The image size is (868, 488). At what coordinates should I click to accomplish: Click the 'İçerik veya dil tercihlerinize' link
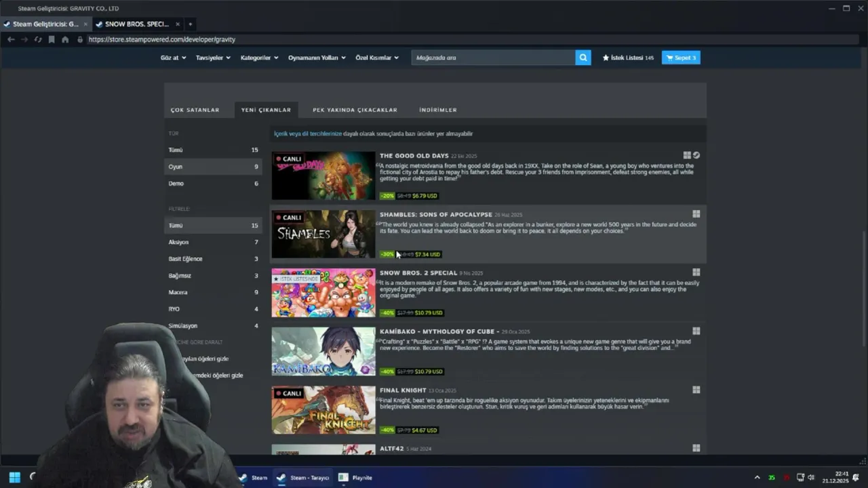pyautogui.click(x=308, y=134)
